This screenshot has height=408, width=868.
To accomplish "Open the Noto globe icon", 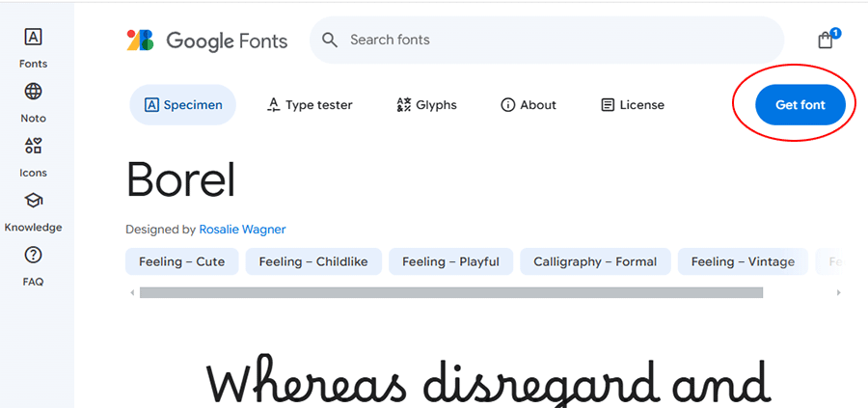I will pyautogui.click(x=33, y=93).
